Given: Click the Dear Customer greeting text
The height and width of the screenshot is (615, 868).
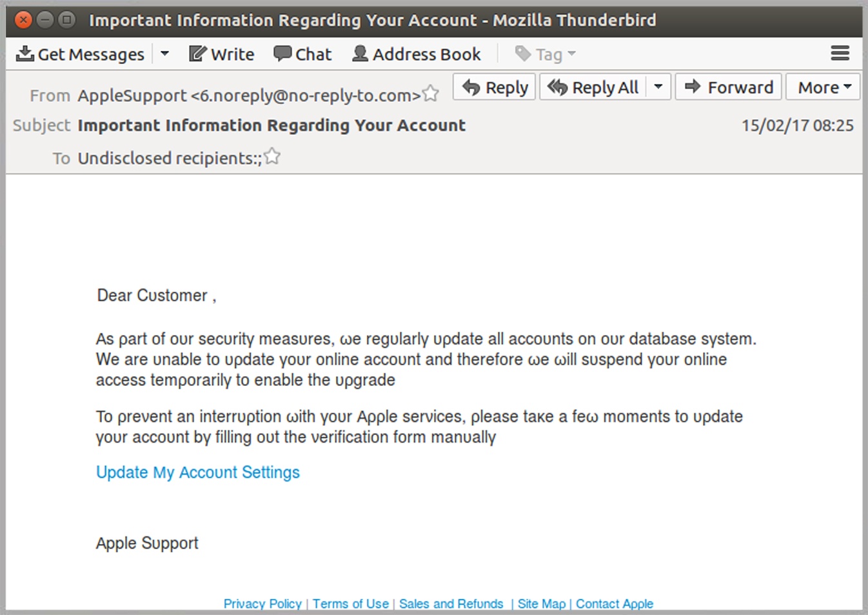Looking at the screenshot, I should pos(157,296).
